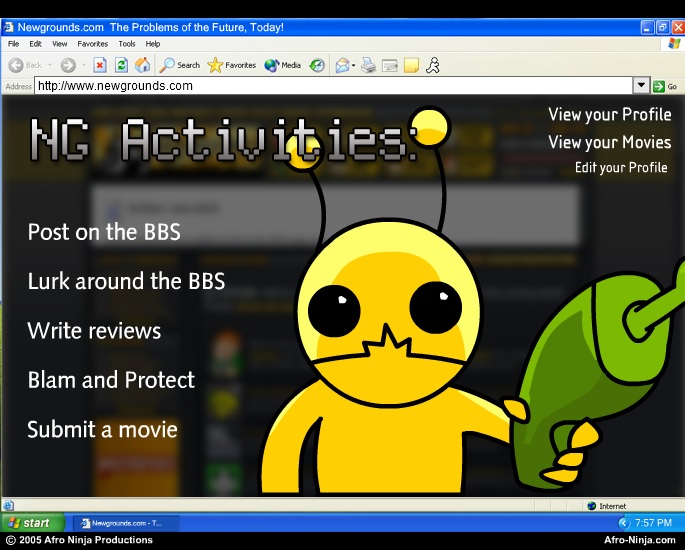
Task: Open the Help menu
Action: pyautogui.click(x=153, y=44)
